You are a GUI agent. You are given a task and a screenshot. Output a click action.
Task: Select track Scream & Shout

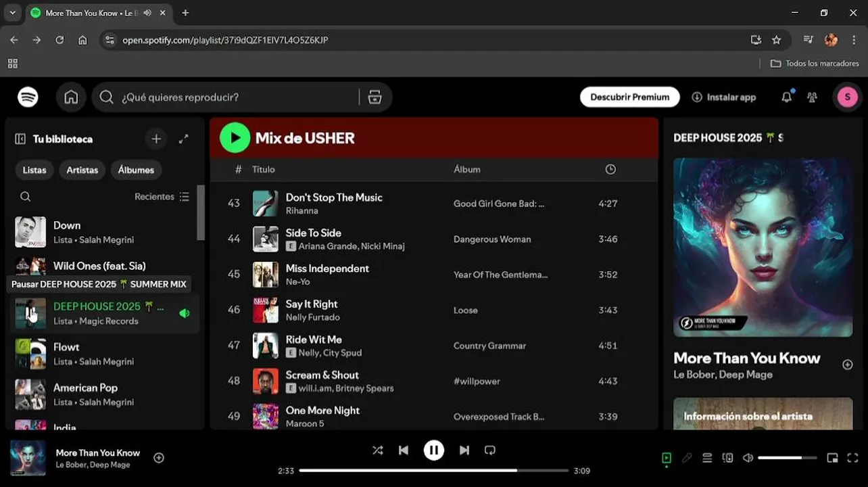322,375
